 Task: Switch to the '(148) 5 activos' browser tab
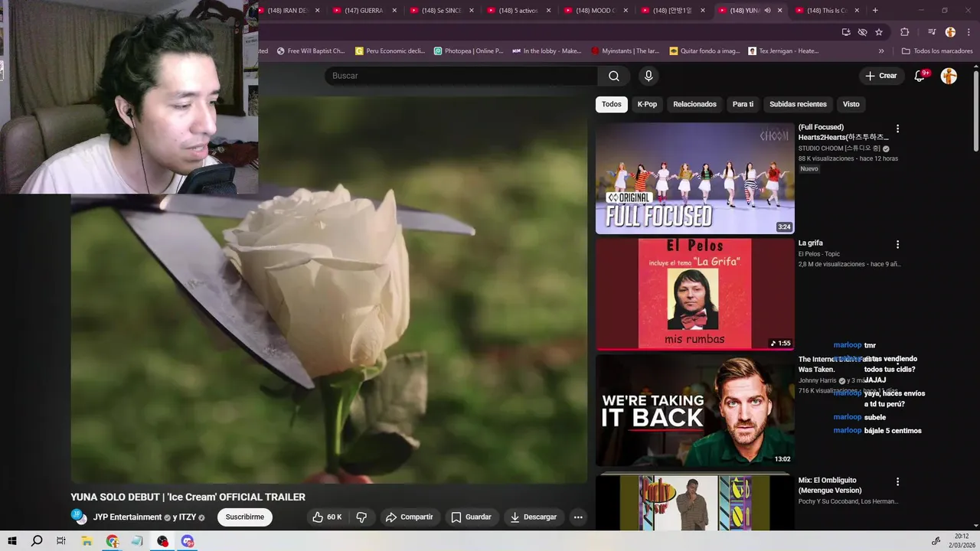click(x=518, y=10)
